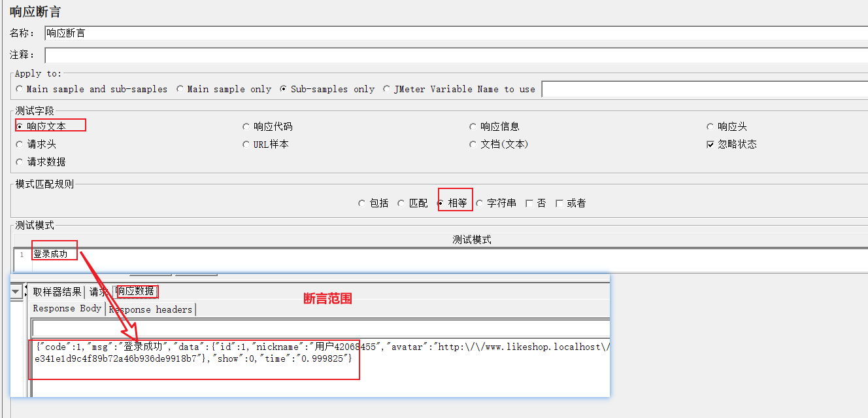Select 响应代码 test field radio
This screenshot has width=868, height=418.
click(267, 126)
